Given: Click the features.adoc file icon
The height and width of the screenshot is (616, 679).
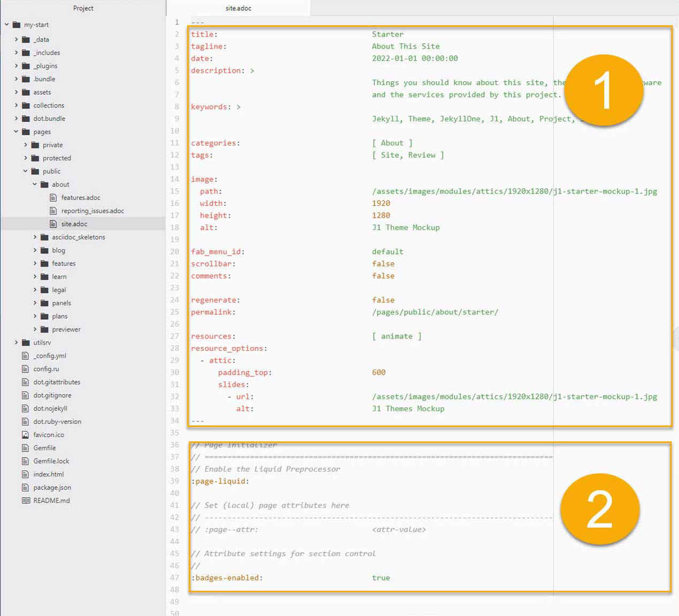Looking at the screenshot, I should pos(53,197).
